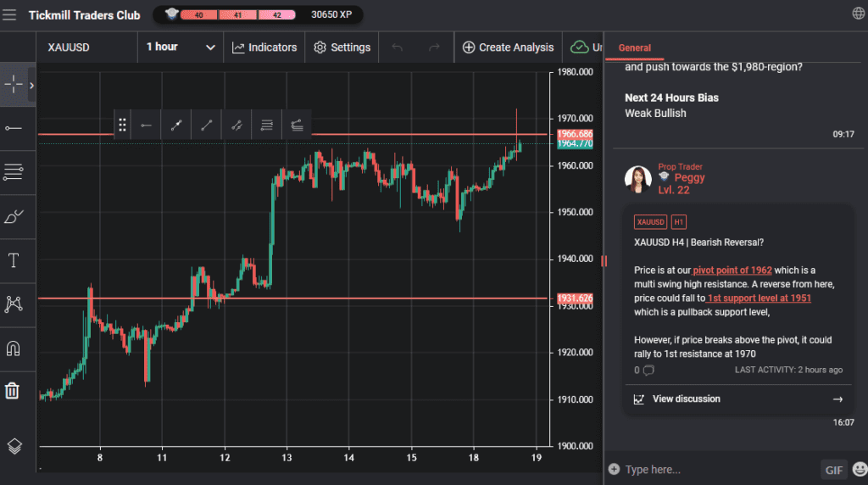Select the pattern drawing tool

[x=14, y=304]
